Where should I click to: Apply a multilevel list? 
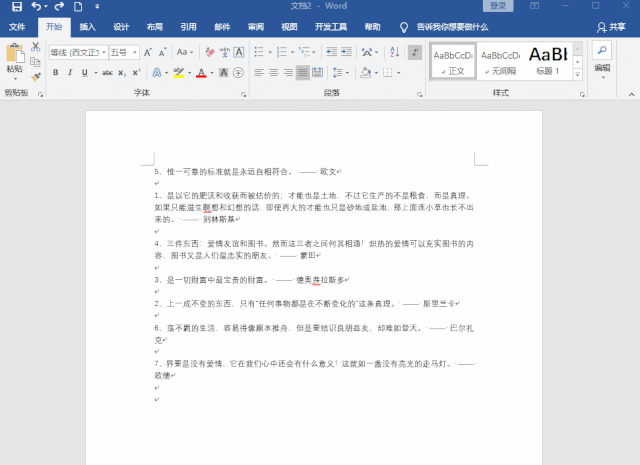click(304, 52)
